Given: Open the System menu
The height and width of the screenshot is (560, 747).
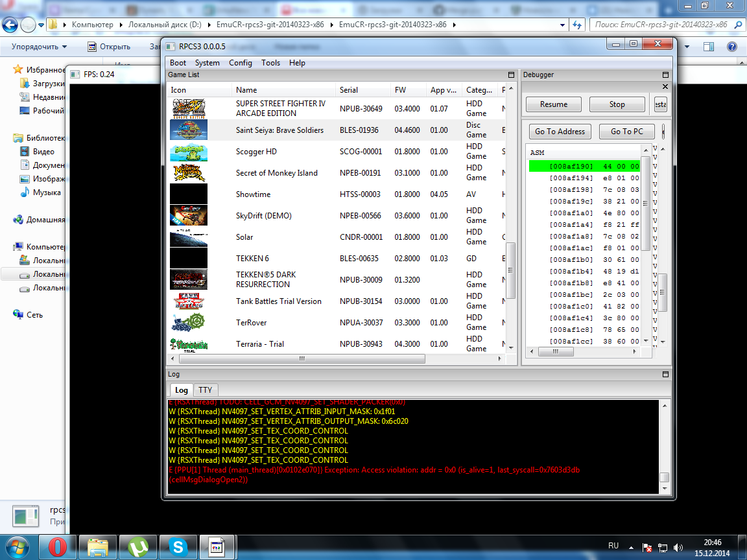Looking at the screenshot, I should [x=207, y=63].
